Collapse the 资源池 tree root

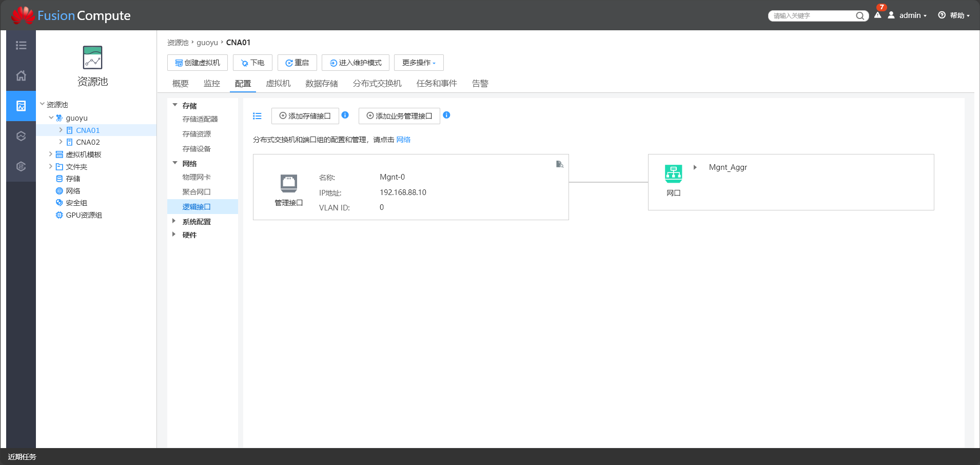coord(42,104)
